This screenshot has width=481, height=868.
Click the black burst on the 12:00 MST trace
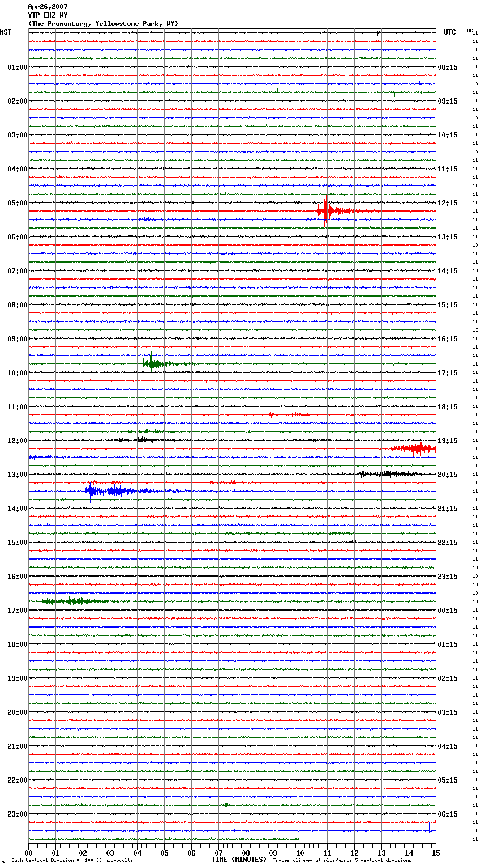[139, 440]
